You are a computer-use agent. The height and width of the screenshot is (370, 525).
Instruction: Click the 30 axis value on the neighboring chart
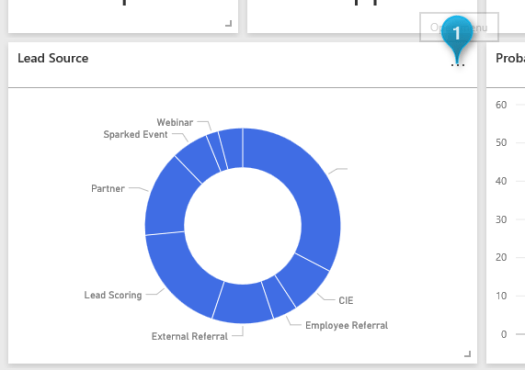[501, 220]
